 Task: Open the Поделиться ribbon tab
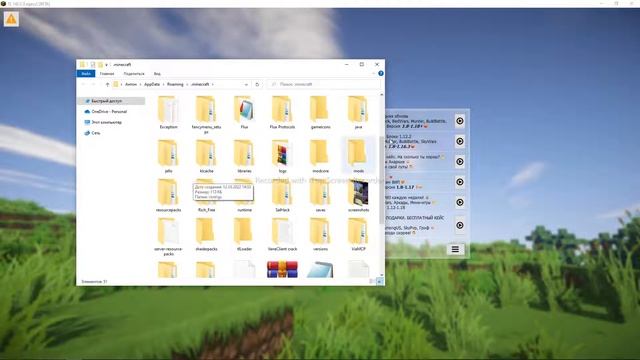click(134, 73)
